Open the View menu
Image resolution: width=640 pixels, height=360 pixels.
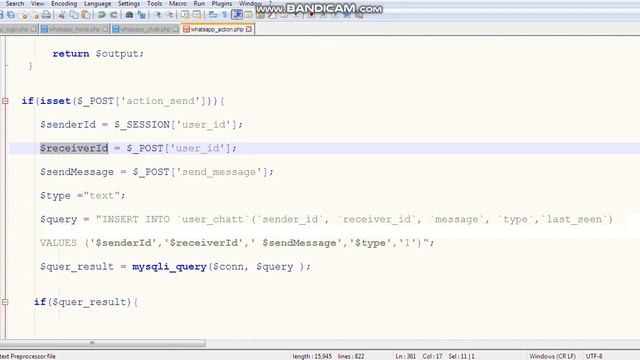(x=37, y=4)
